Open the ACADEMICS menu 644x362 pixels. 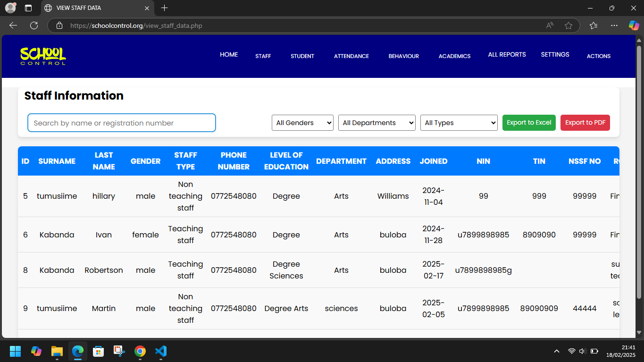click(455, 56)
